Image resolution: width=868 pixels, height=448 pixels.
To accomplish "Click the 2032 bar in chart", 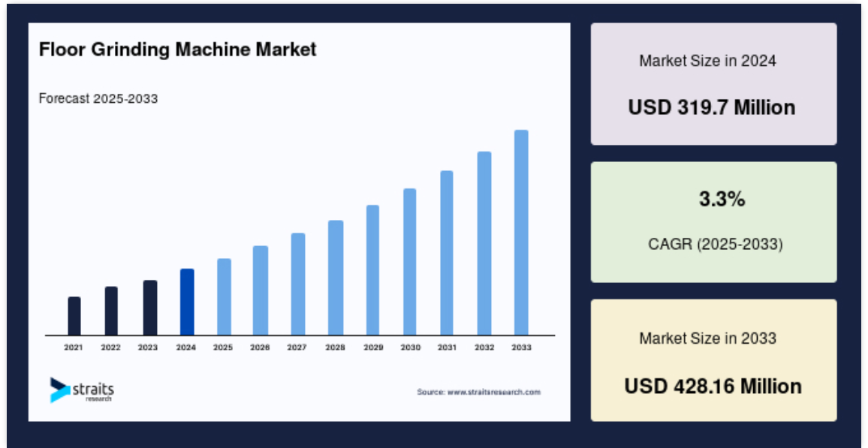I will (484, 243).
